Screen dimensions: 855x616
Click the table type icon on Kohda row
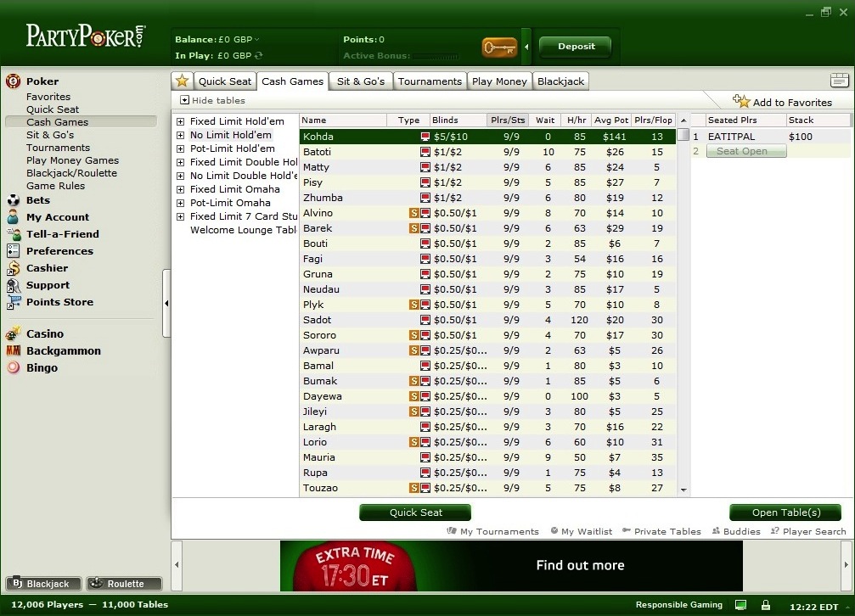point(425,137)
